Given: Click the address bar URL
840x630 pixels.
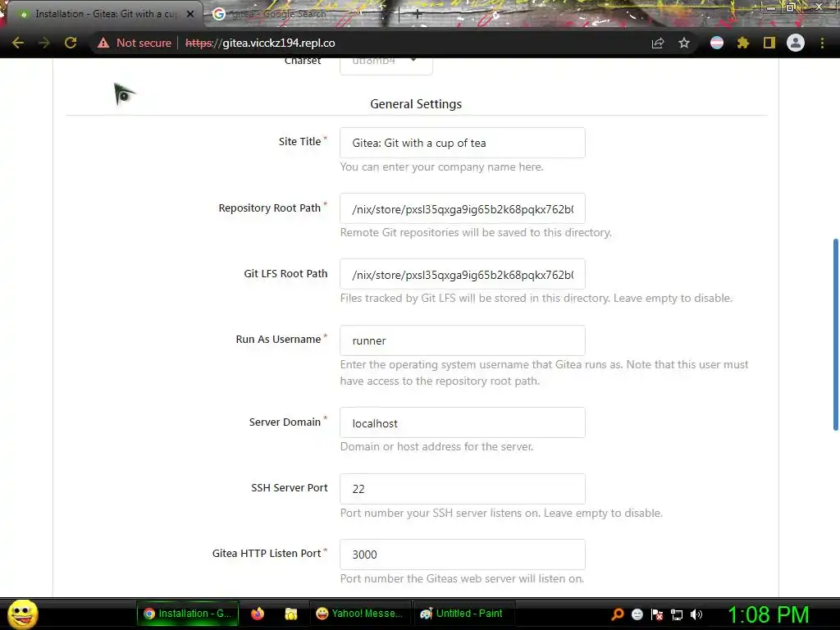Looking at the screenshot, I should point(260,43).
